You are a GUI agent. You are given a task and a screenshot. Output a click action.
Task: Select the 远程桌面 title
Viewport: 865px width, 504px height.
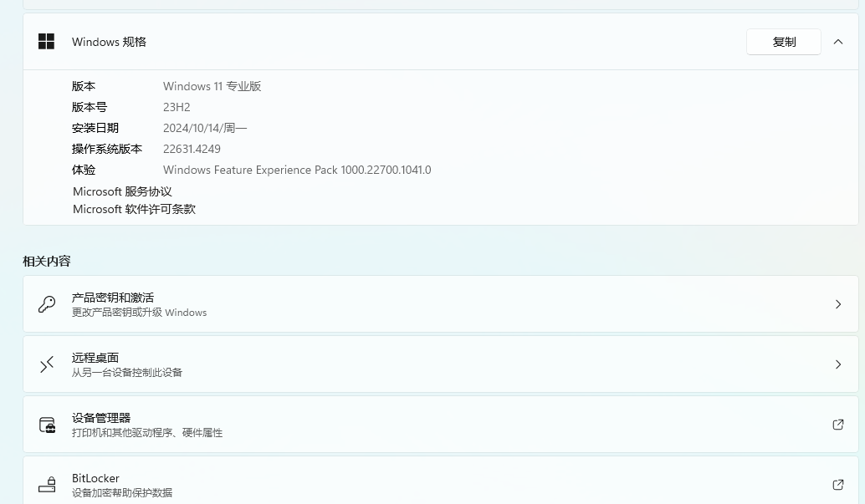(x=95, y=358)
